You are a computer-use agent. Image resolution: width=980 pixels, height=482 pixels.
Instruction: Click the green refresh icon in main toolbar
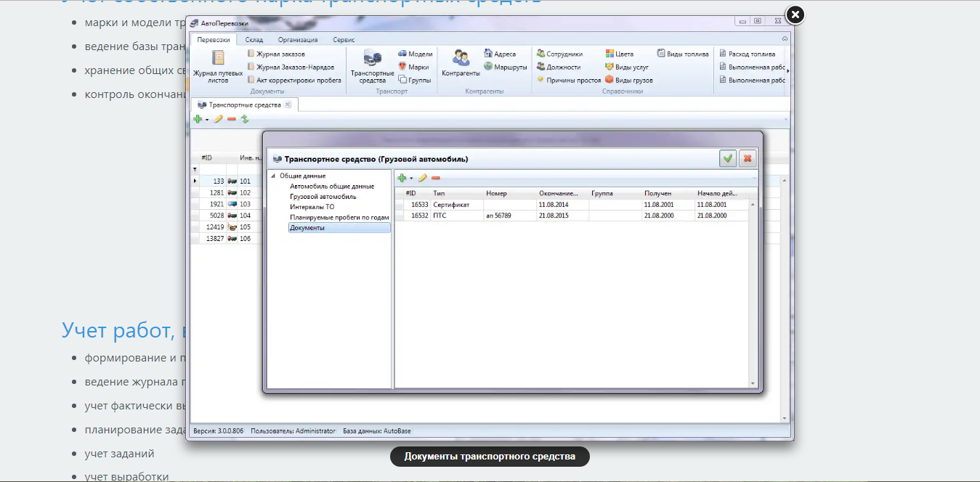click(245, 119)
